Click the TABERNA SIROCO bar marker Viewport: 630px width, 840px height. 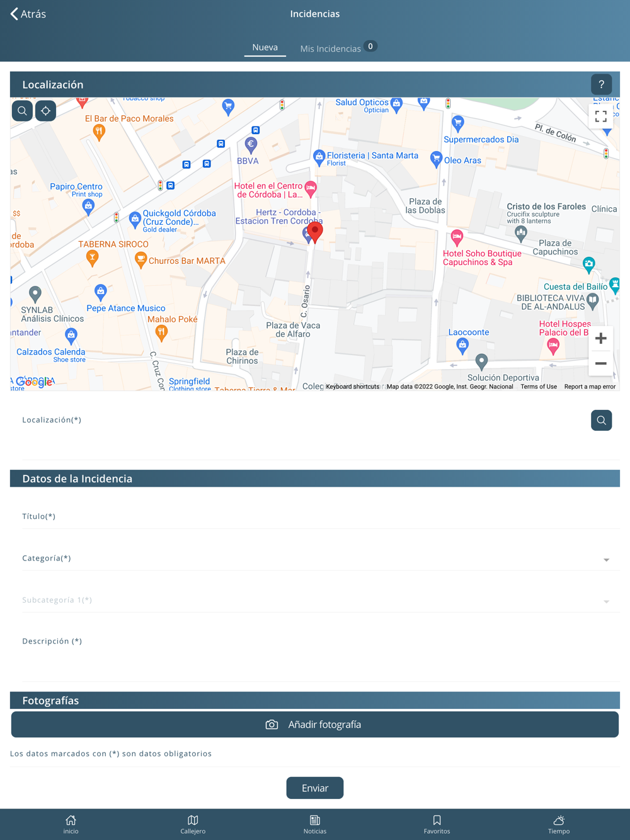92,258
